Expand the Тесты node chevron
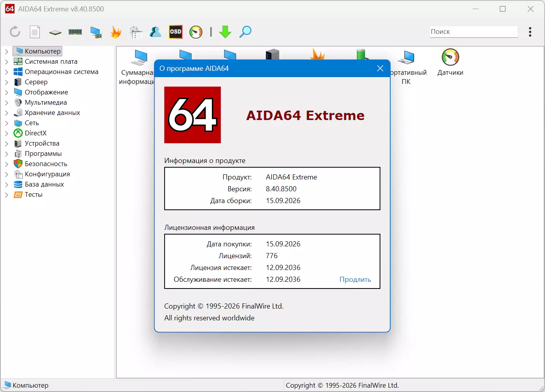This screenshot has width=545, height=392. [x=6, y=194]
